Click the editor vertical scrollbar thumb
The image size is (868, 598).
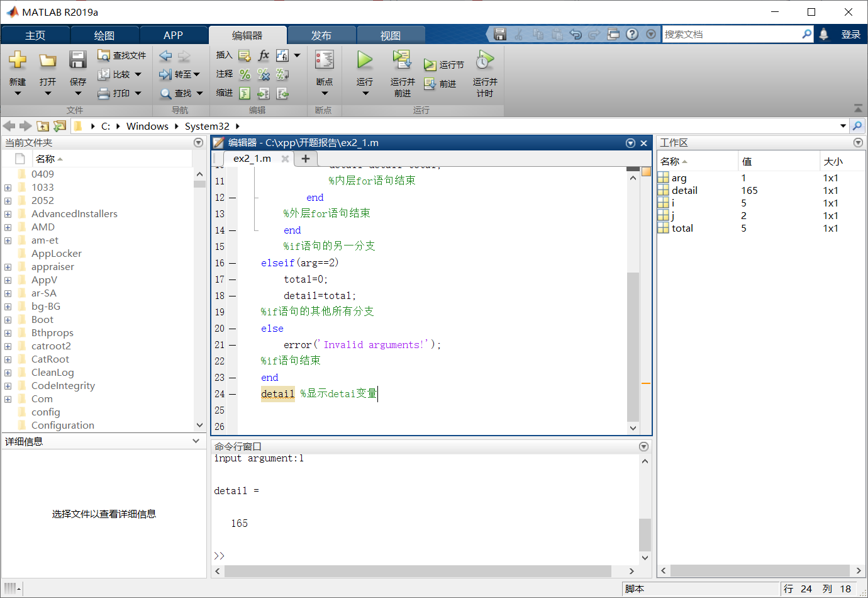633,346
